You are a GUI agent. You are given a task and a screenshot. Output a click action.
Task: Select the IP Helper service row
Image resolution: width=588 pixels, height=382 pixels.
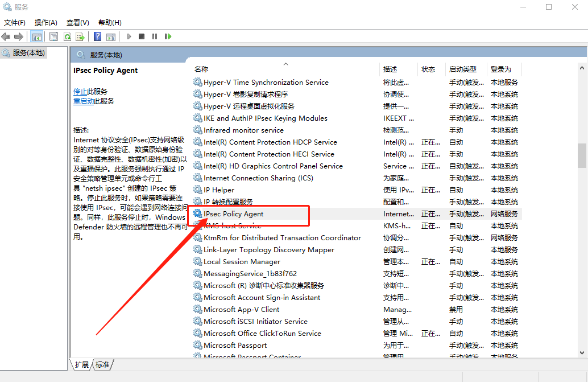(x=219, y=190)
